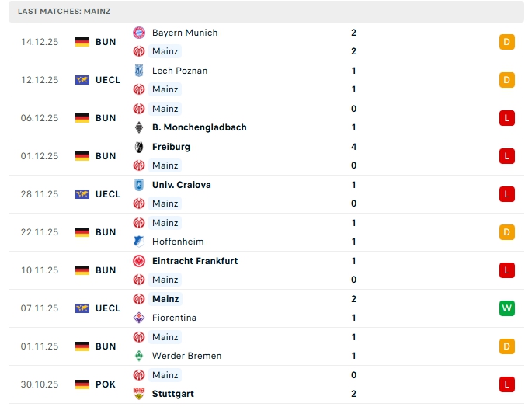Click the Bayern Munich club crest
This screenshot has width=532, height=407.
point(139,33)
